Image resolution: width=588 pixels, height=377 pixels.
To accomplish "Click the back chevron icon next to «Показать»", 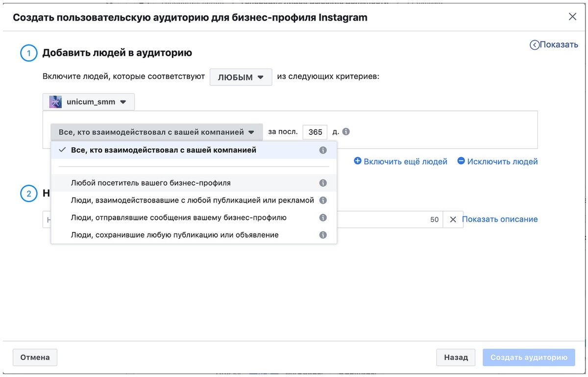I will 534,44.
